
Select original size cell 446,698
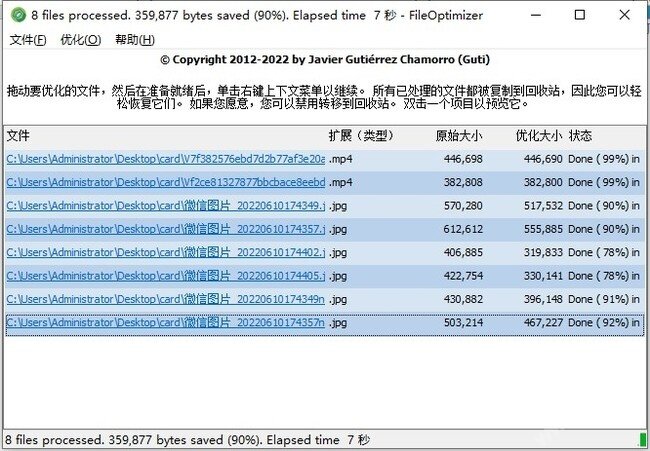pyautogui.click(x=463, y=159)
